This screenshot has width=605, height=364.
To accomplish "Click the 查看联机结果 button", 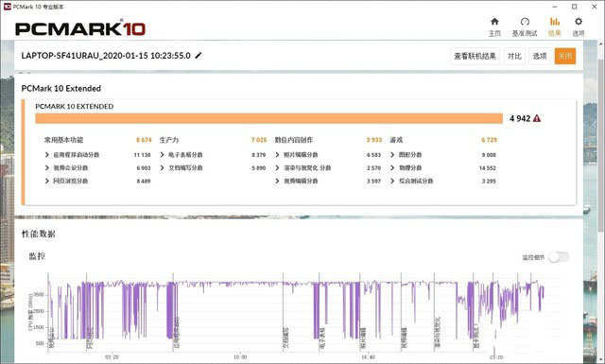I will pyautogui.click(x=475, y=57).
